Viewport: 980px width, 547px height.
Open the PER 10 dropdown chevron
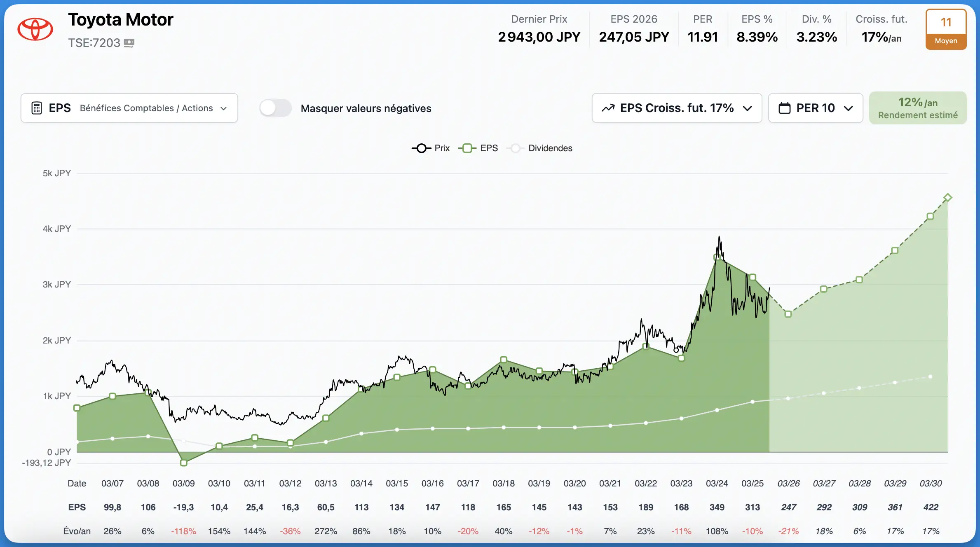[848, 108]
